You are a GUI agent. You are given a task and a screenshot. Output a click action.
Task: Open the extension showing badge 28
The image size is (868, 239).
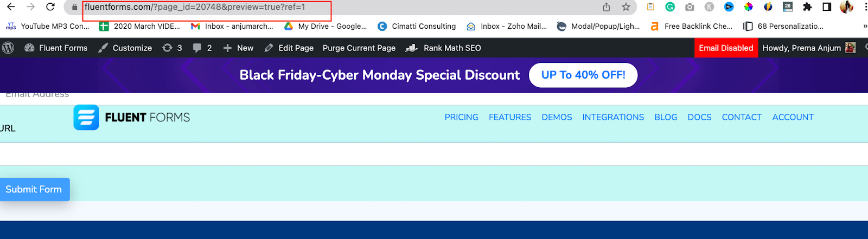pos(788,7)
